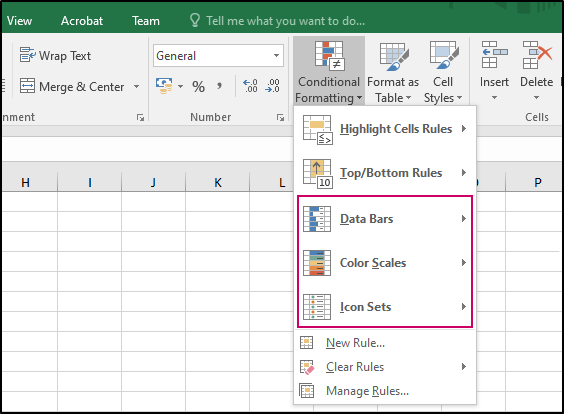The image size is (564, 414).
Task: Click the Manage Rules icon
Action: coord(306,391)
